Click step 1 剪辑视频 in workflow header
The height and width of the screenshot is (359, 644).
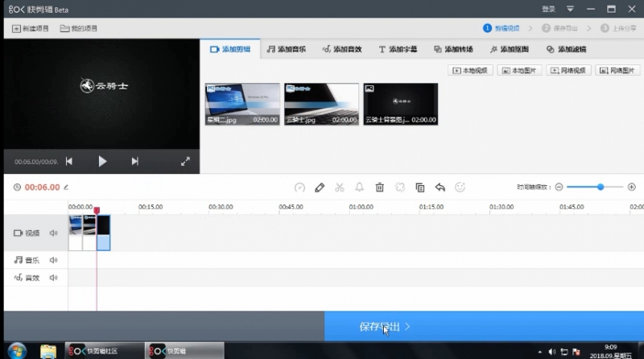coord(502,28)
